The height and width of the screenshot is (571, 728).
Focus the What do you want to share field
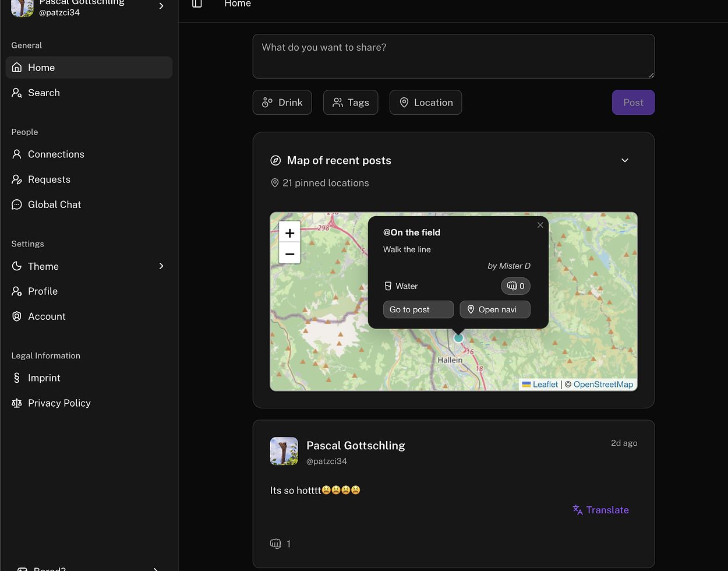point(454,56)
